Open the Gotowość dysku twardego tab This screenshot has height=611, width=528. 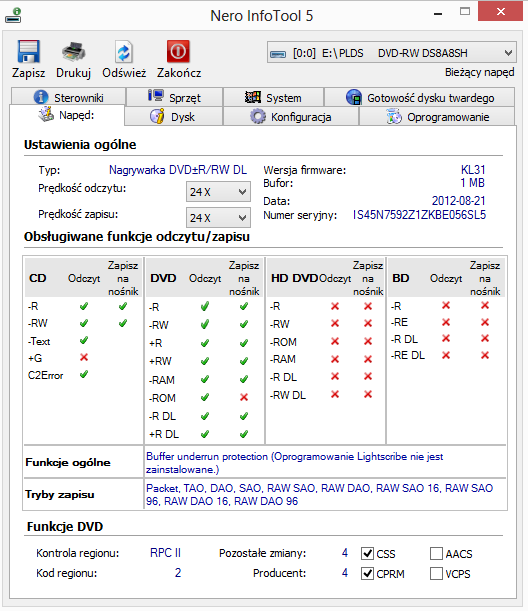click(419, 97)
